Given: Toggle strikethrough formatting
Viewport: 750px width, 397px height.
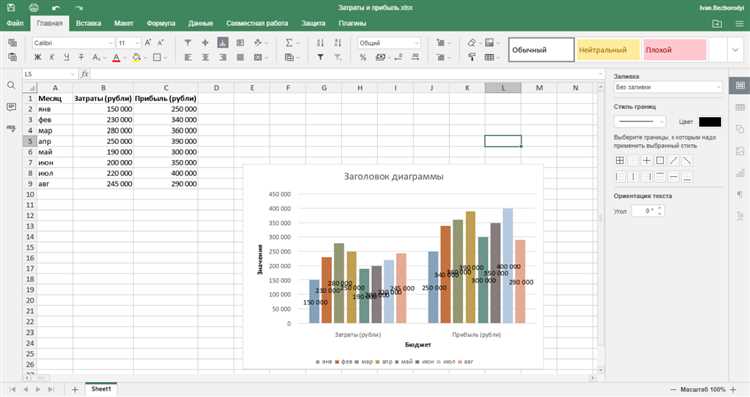Looking at the screenshot, I should click(x=81, y=57).
